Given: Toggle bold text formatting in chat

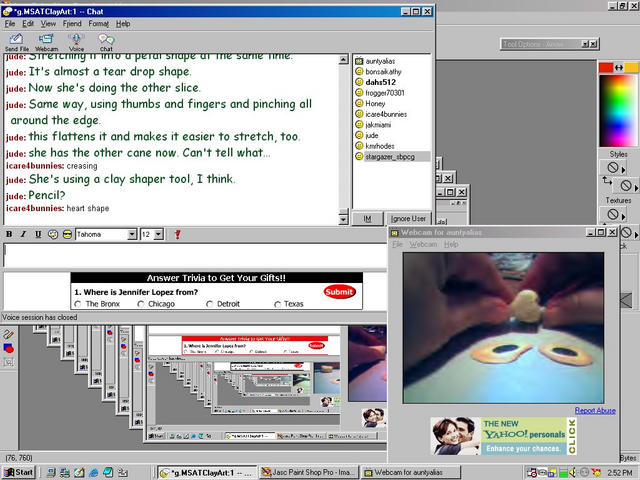Looking at the screenshot, I should pyautogui.click(x=9, y=234).
